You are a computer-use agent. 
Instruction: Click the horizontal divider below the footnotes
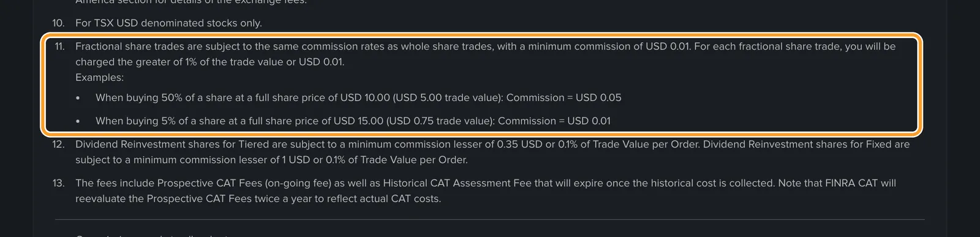490,219
